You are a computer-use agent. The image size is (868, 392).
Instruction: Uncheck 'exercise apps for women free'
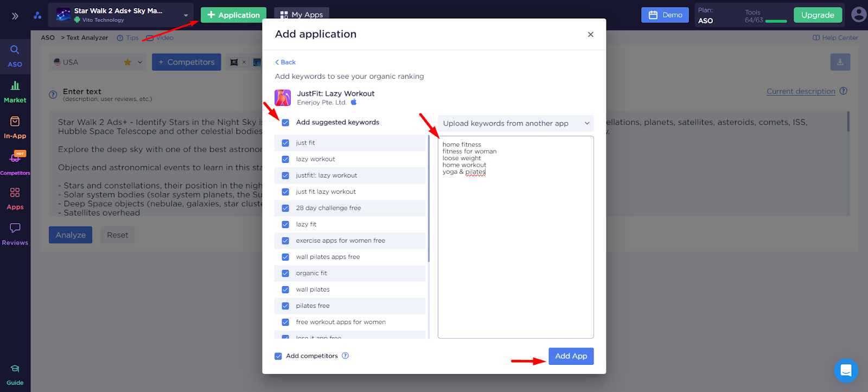[285, 241]
